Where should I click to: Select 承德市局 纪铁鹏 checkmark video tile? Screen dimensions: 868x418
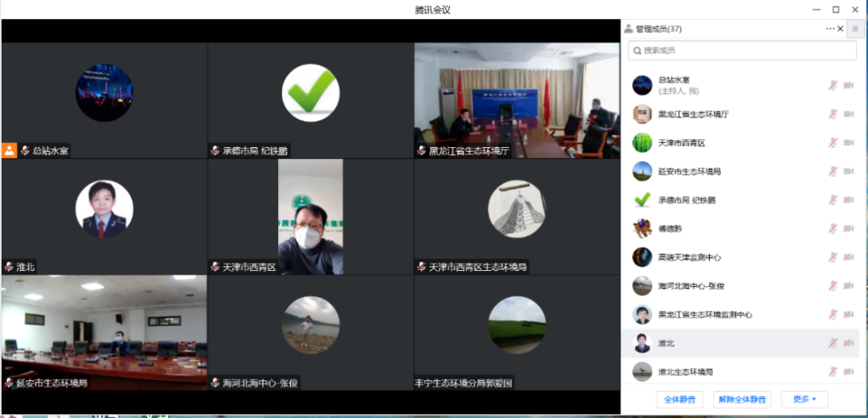pyautogui.click(x=311, y=100)
